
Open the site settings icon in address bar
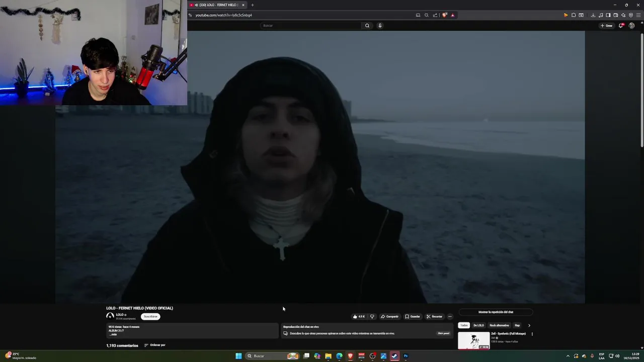(x=190, y=15)
